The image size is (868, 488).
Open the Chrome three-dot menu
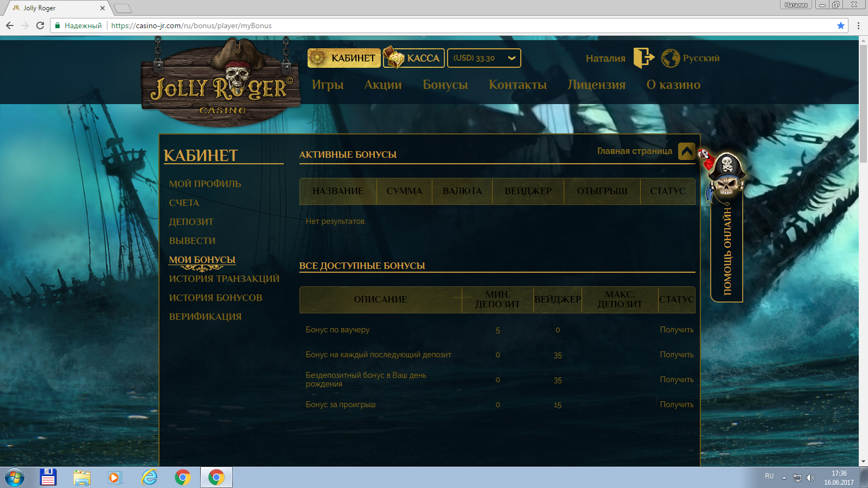[858, 25]
